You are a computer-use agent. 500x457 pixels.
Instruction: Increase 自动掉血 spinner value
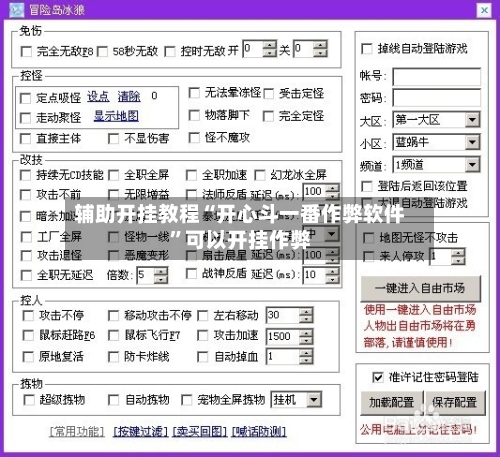(x=306, y=353)
